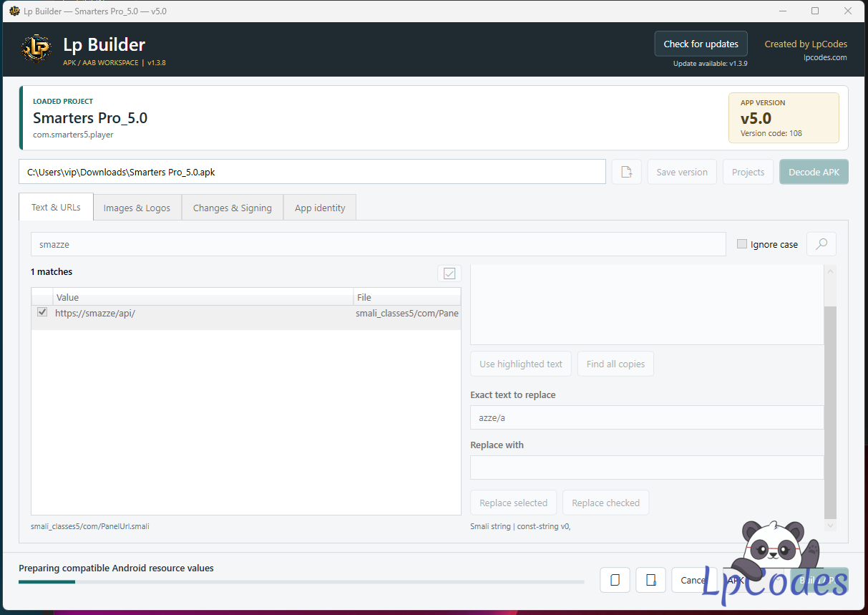The width and height of the screenshot is (868, 615).
Task: Click the browse APK file icon button
Action: tap(627, 172)
